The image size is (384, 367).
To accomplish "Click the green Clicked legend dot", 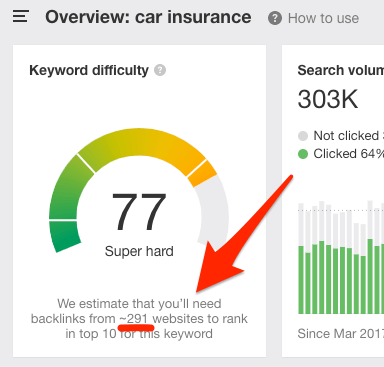I will pos(303,154).
